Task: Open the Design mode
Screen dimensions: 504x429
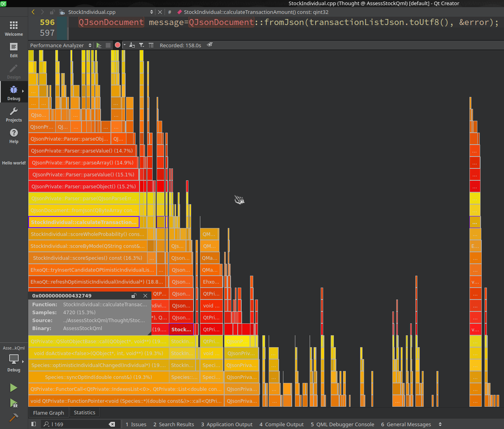Action: [14, 71]
